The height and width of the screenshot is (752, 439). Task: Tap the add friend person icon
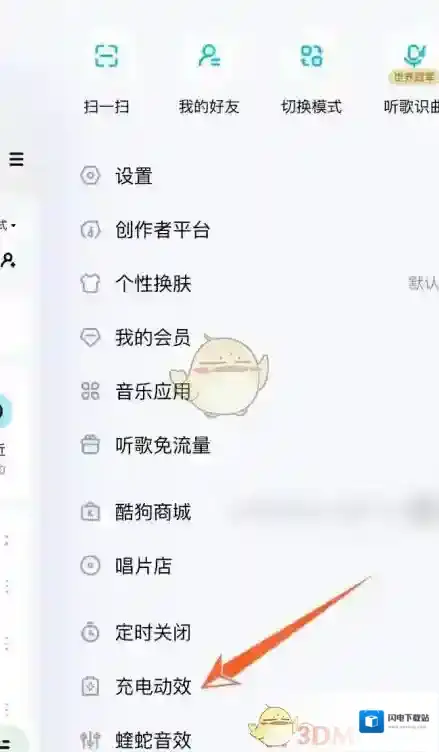8,260
